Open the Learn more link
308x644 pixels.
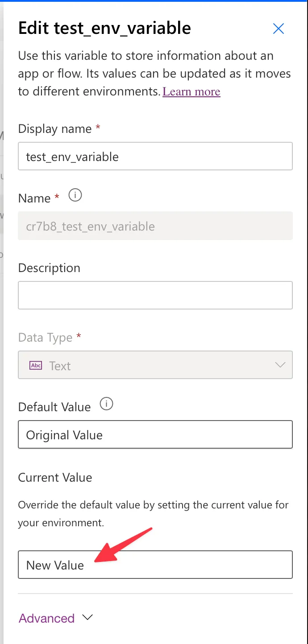[191, 92]
